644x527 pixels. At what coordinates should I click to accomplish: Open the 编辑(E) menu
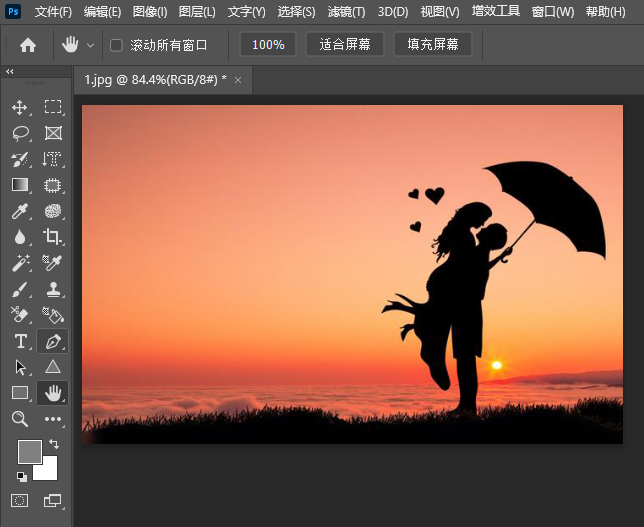[x=102, y=12]
